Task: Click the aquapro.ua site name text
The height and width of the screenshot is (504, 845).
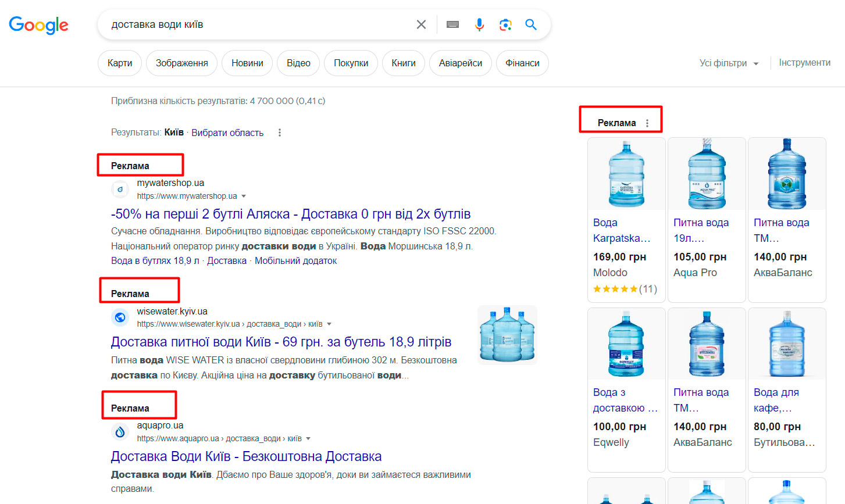Action: coord(160,426)
